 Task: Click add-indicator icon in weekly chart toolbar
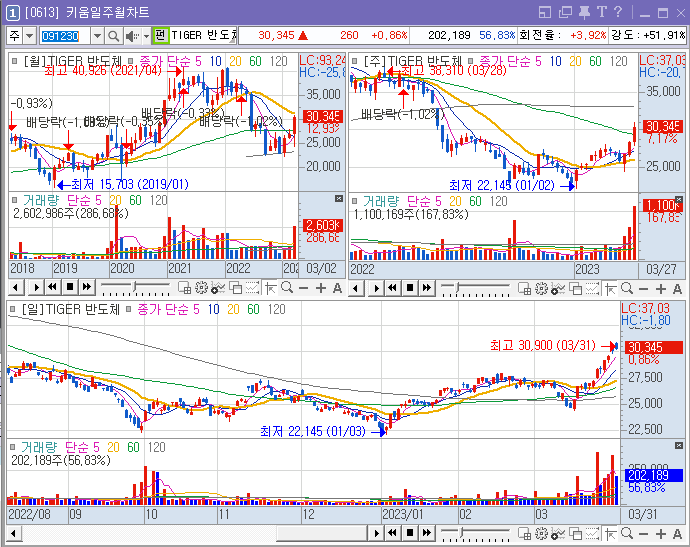click(x=558, y=289)
